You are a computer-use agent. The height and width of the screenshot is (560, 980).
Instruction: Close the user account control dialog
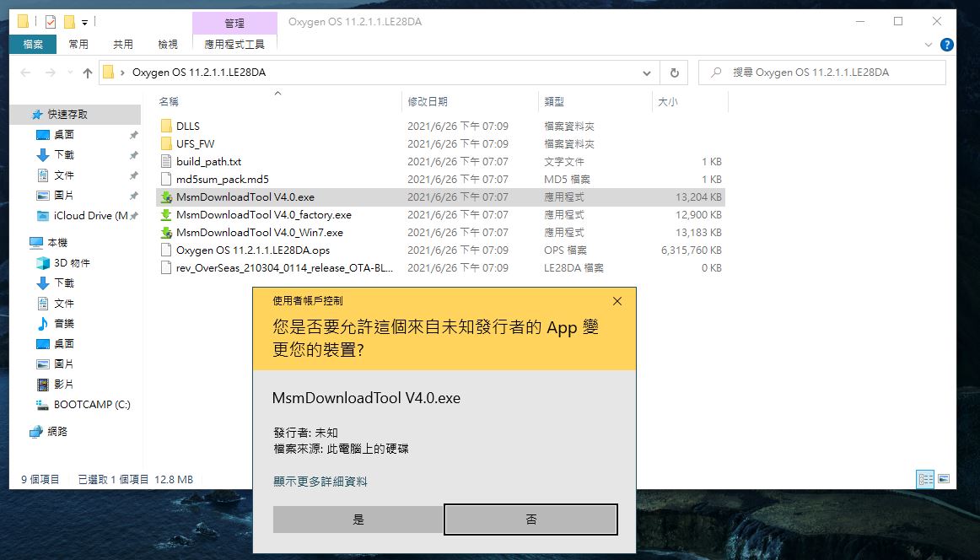617,301
